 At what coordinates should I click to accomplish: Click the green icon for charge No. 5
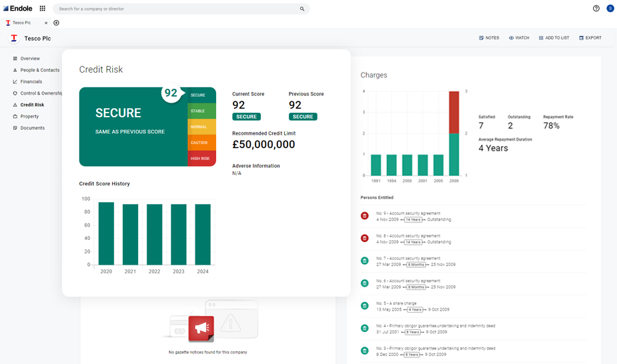[x=365, y=305]
